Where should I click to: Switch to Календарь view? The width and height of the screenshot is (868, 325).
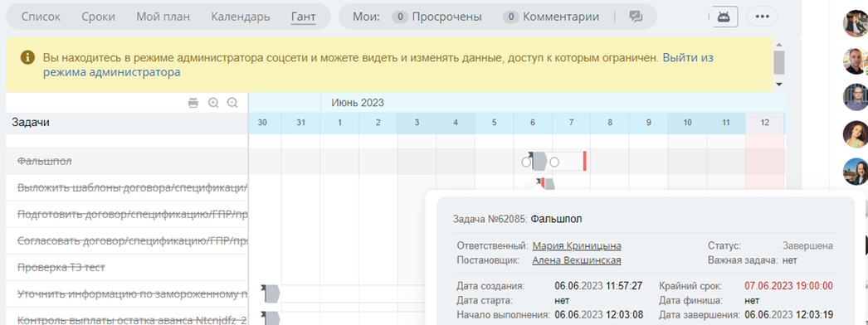tap(241, 17)
